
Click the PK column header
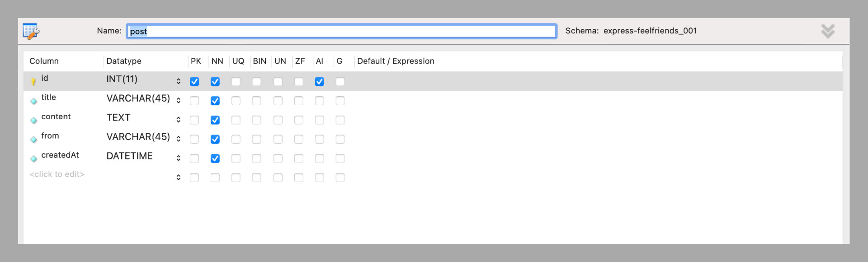pos(196,61)
